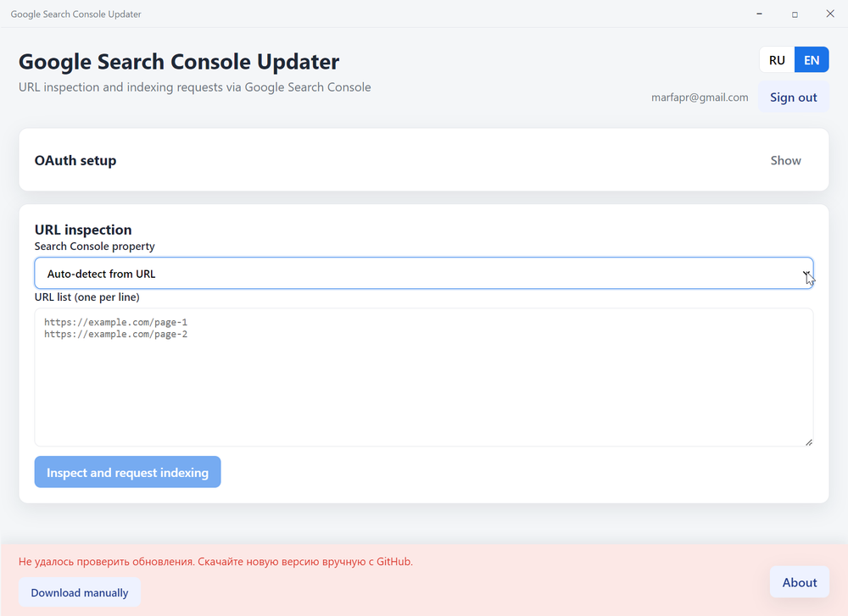Click the Russian update error message text
The height and width of the screenshot is (616, 848).
click(x=215, y=562)
